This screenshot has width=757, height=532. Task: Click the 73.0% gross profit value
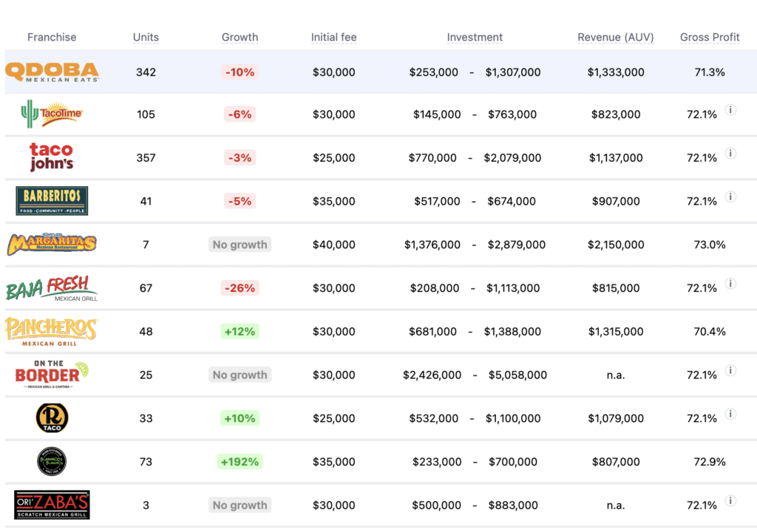710,245
